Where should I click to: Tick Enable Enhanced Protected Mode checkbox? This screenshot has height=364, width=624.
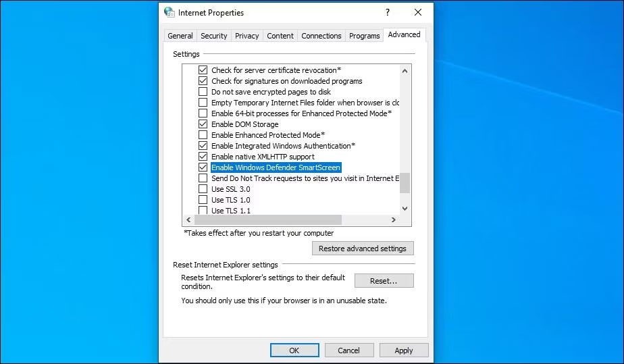[x=203, y=135]
